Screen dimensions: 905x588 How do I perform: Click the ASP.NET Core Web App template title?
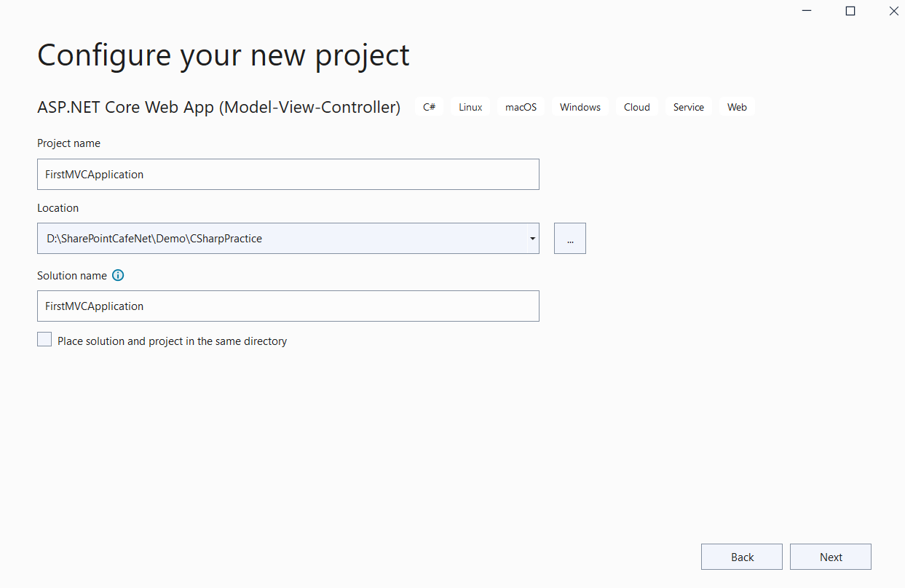coord(219,108)
